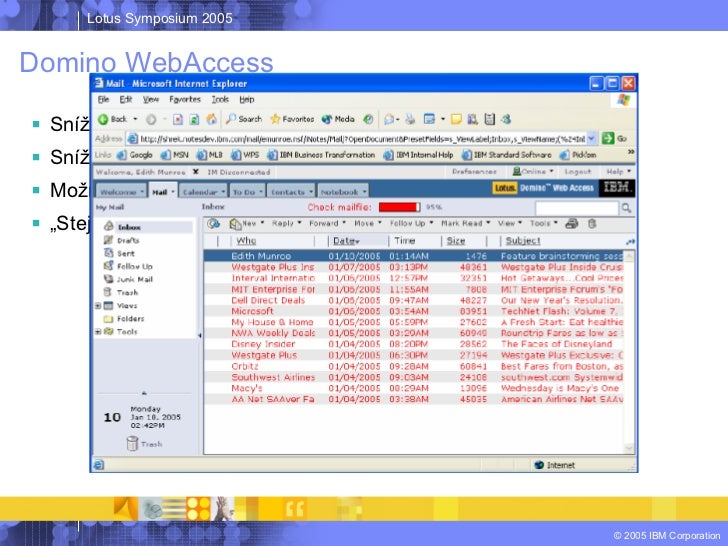This screenshot has width=728, height=546.
Task: Switch to the Calendar tab
Action: (203, 192)
